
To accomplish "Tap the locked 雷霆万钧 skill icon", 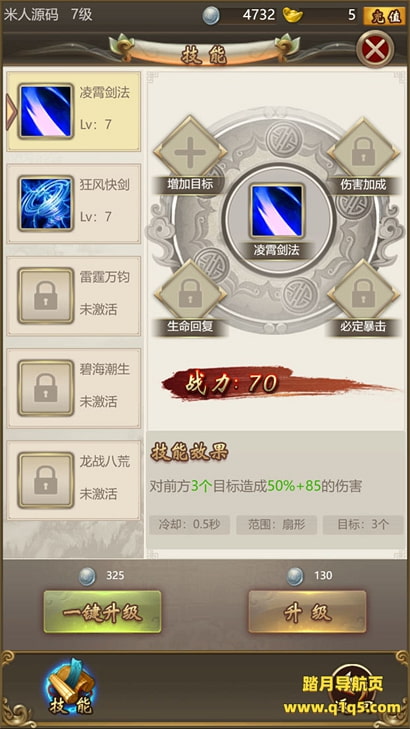I will [x=46, y=296].
